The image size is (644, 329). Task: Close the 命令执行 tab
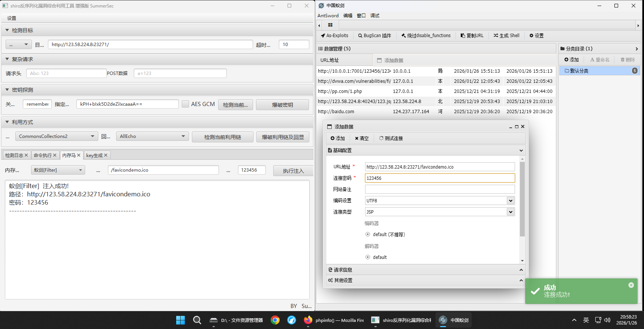[x=55, y=155]
